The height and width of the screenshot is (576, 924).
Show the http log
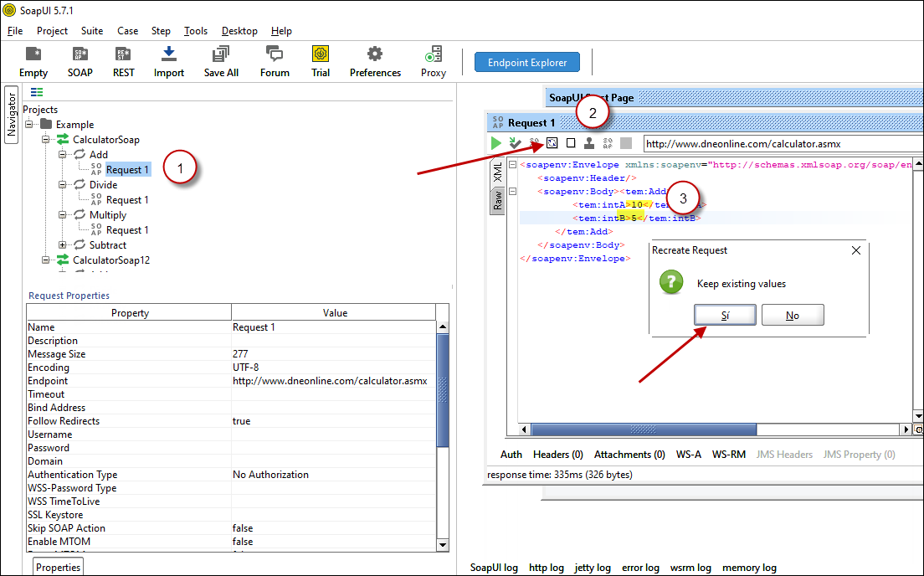coord(547,567)
